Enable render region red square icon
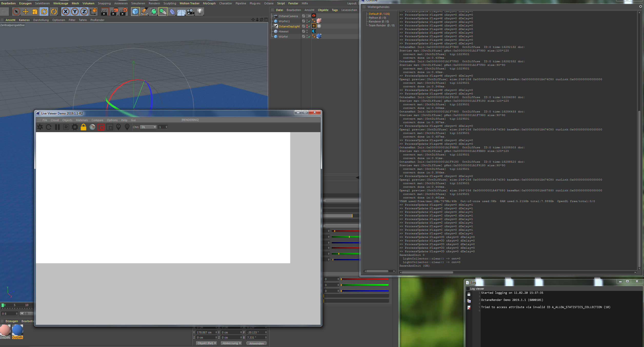The height and width of the screenshot is (347, 644). [101, 127]
